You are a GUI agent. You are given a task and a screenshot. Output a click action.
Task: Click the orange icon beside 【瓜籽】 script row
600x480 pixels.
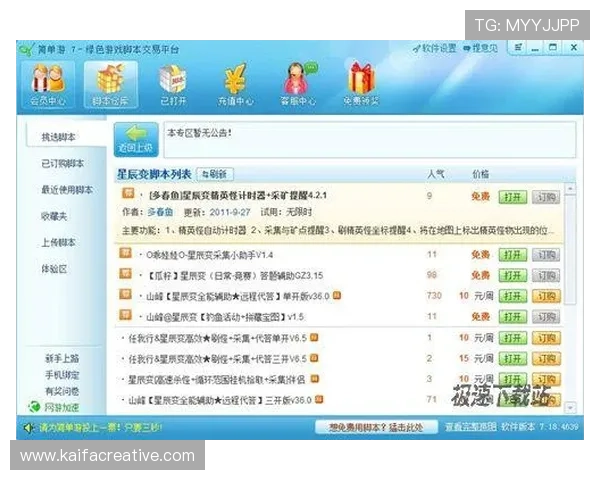126,274
